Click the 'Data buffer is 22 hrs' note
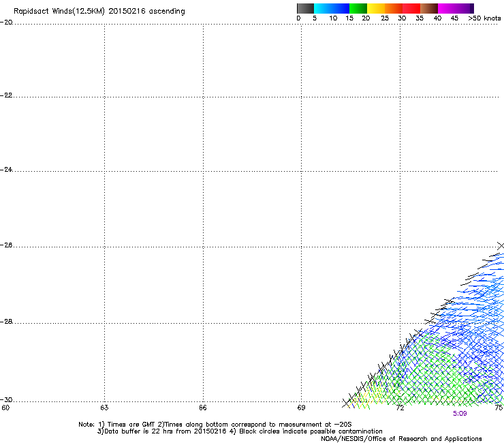This screenshot has height=443, width=504. tap(240, 431)
